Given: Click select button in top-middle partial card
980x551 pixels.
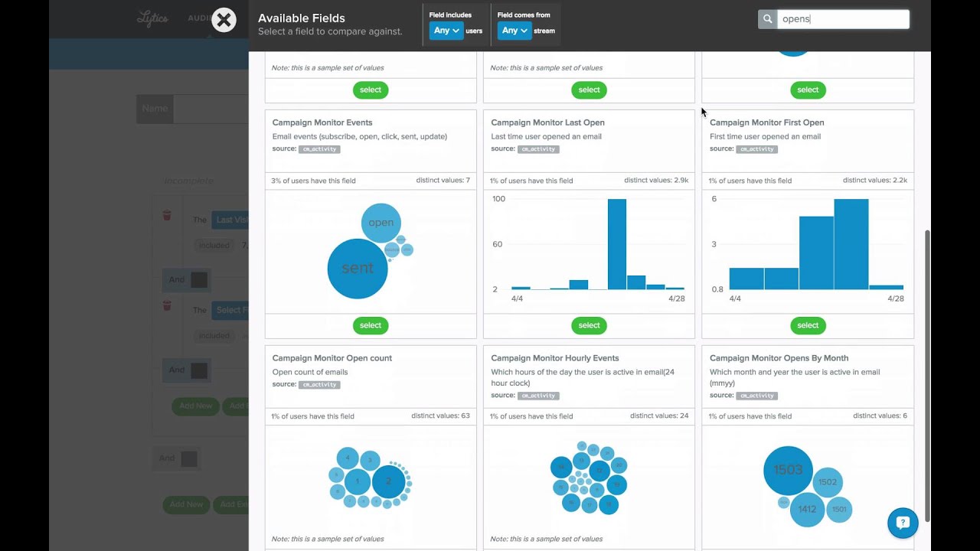Looking at the screenshot, I should pyautogui.click(x=589, y=90).
